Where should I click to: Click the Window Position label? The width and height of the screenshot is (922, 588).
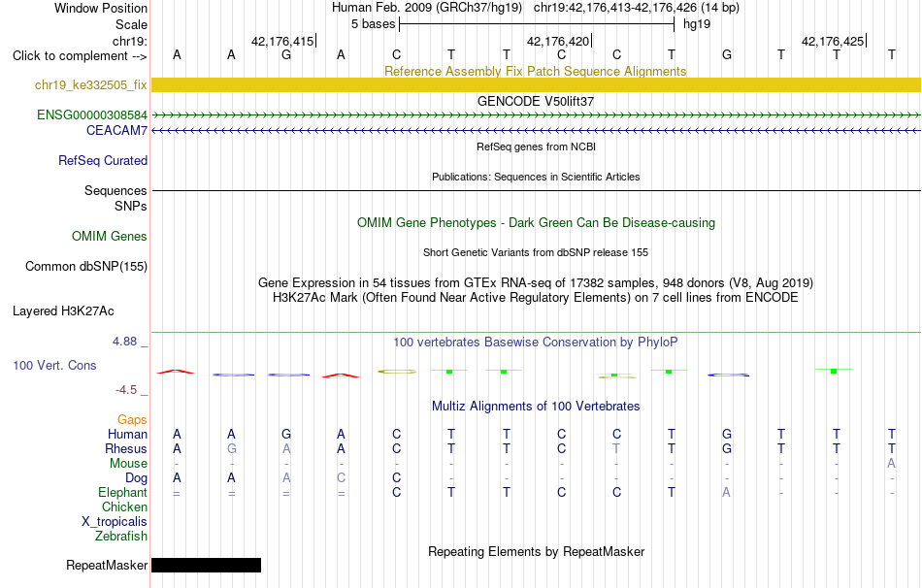pos(101,8)
